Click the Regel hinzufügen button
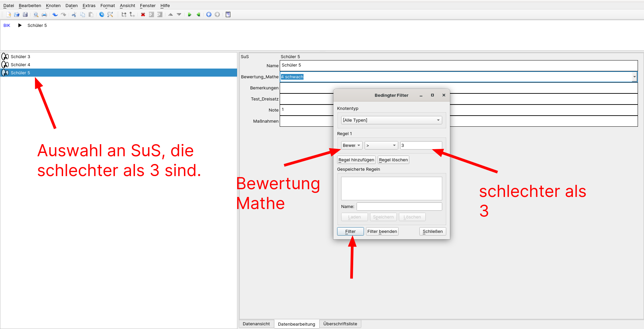This screenshot has width=644, height=329. point(356,160)
